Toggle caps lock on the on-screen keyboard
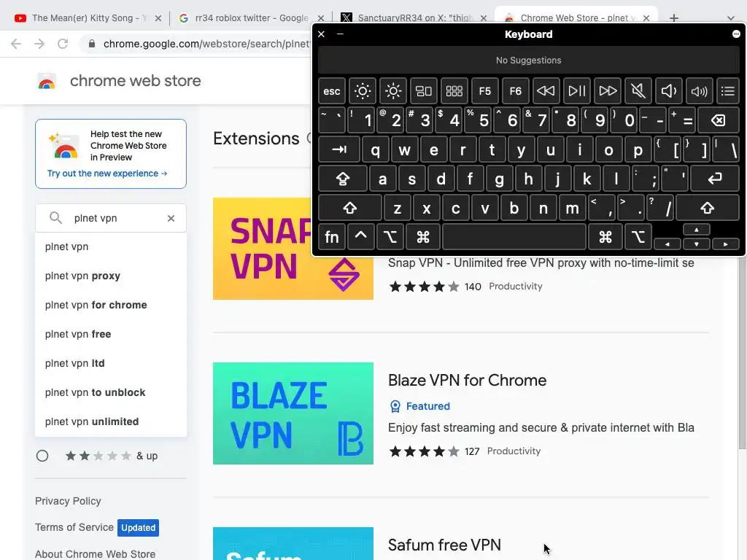The width and height of the screenshot is (747, 560). (343, 179)
